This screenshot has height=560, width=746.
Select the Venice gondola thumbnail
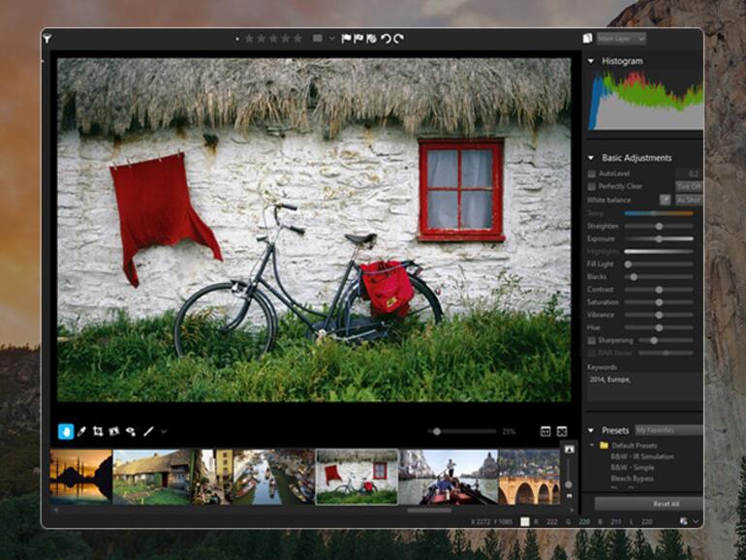448,477
